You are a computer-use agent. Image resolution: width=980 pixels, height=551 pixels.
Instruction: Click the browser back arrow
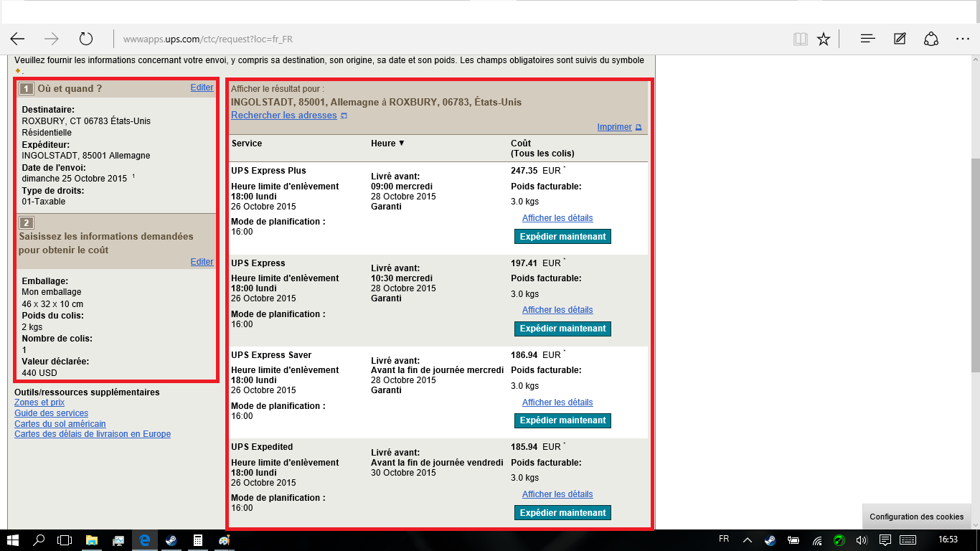[x=17, y=39]
